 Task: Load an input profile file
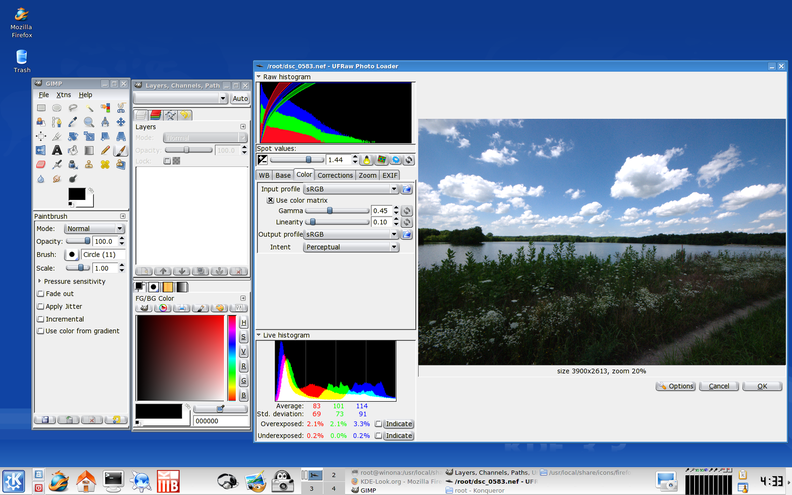[x=408, y=189]
